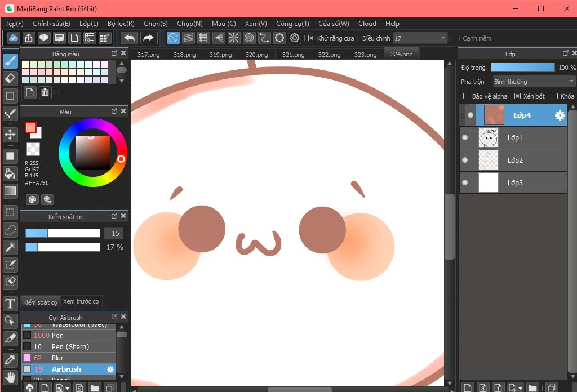The width and height of the screenshot is (577, 392).
Task: Pop out the Kiểm soát cọ panel
Action: (x=114, y=216)
